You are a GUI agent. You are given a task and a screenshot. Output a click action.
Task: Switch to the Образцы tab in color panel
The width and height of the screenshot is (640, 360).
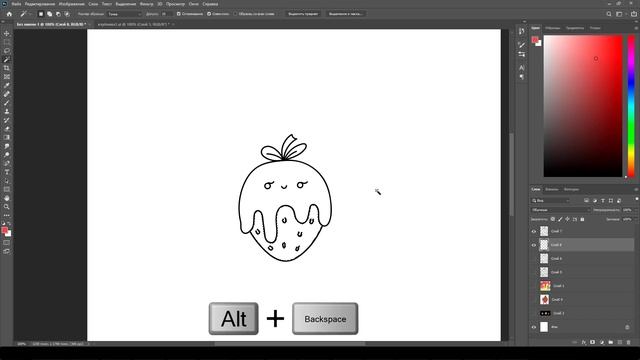[x=553, y=28]
